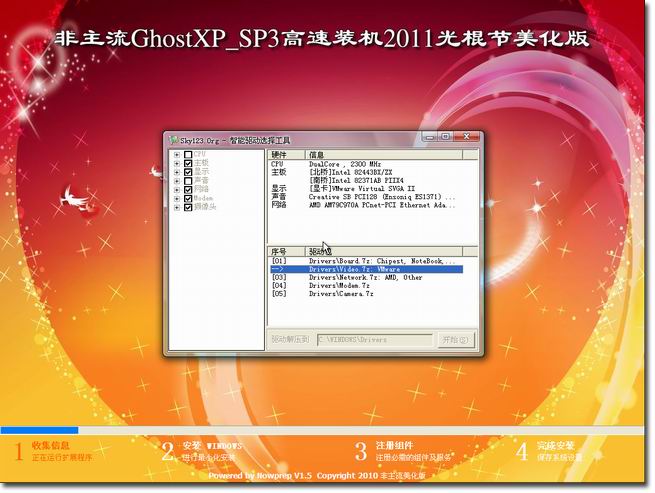Uncheck the Modem checkbox

pyautogui.click(x=188, y=198)
